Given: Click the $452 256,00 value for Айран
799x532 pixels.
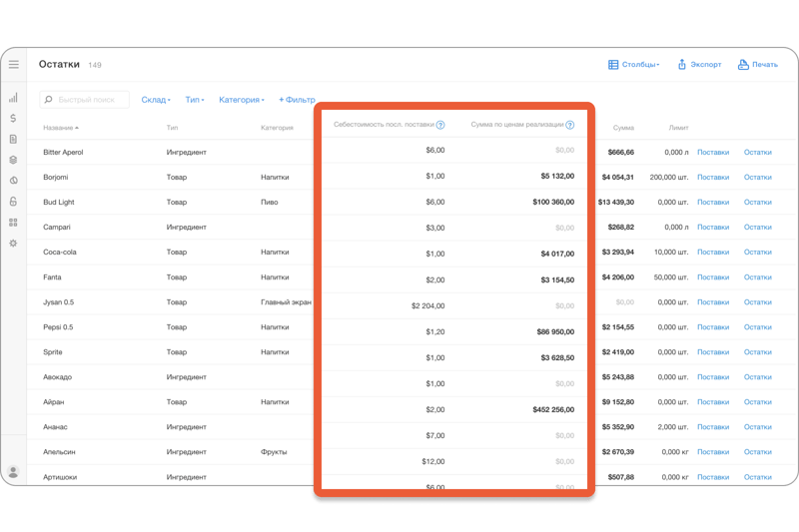Looking at the screenshot, I should (553, 410).
